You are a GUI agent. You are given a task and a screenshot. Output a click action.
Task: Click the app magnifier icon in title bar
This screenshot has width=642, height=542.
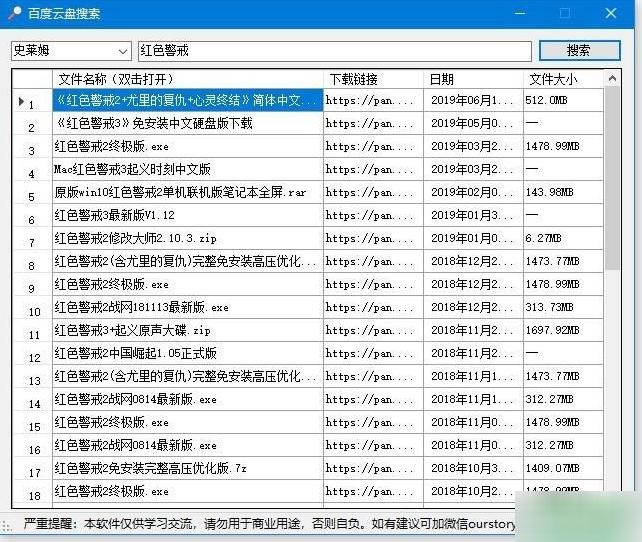point(14,13)
